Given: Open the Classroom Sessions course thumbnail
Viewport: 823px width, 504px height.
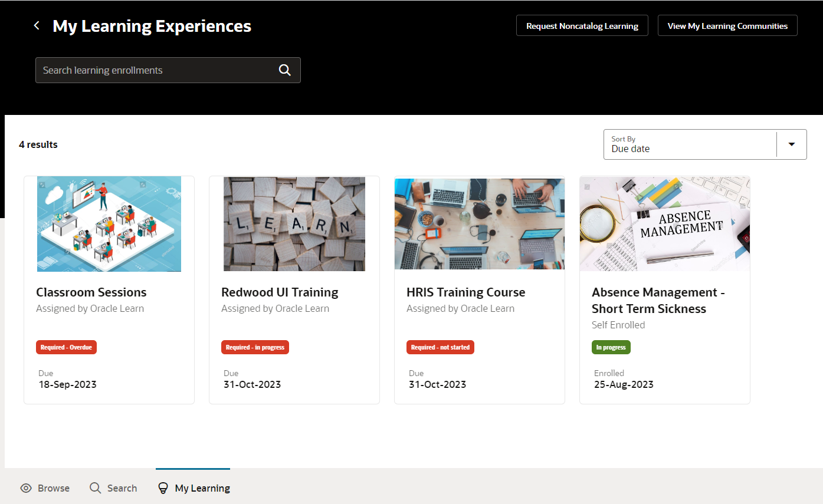Looking at the screenshot, I should pos(109,223).
